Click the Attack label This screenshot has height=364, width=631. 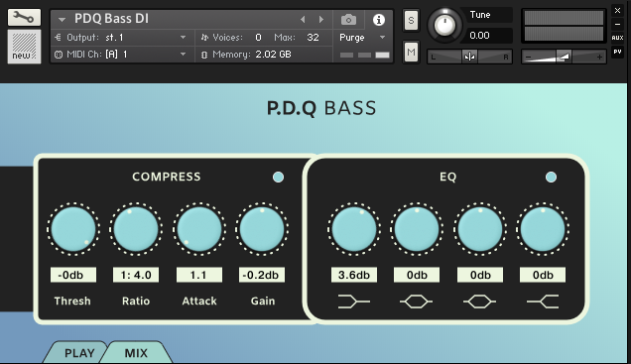(199, 301)
